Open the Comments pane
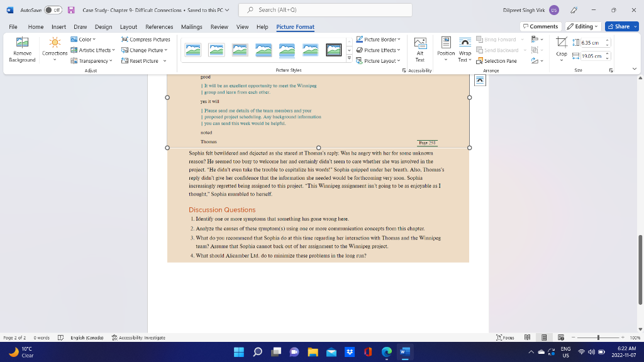 (x=540, y=26)
